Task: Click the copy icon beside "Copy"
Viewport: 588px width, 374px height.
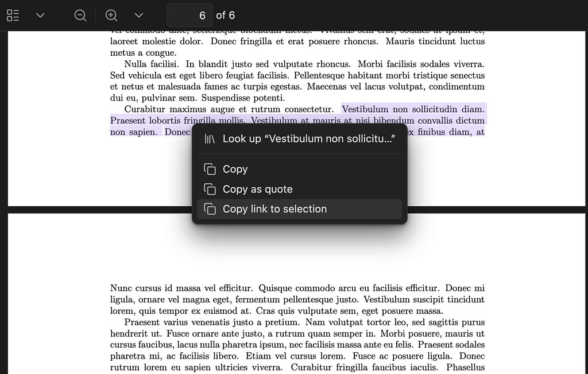Action: coord(209,168)
